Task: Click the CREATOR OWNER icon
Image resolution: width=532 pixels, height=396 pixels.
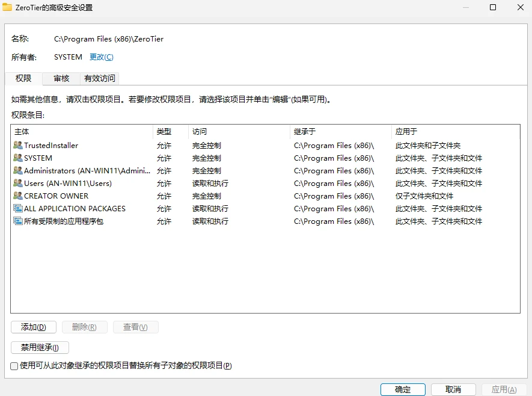Action: [x=17, y=196]
